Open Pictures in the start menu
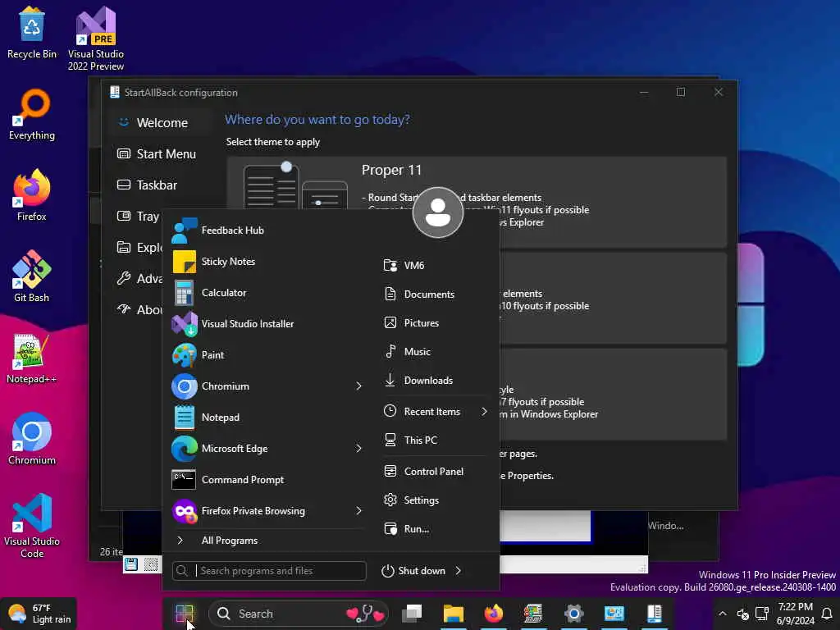The image size is (840, 630). click(x=435, y=322)
